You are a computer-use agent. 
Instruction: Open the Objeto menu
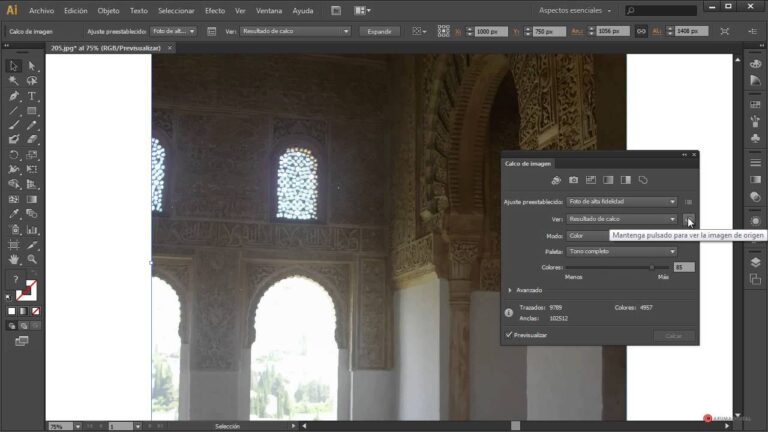[x=108, y=10]
